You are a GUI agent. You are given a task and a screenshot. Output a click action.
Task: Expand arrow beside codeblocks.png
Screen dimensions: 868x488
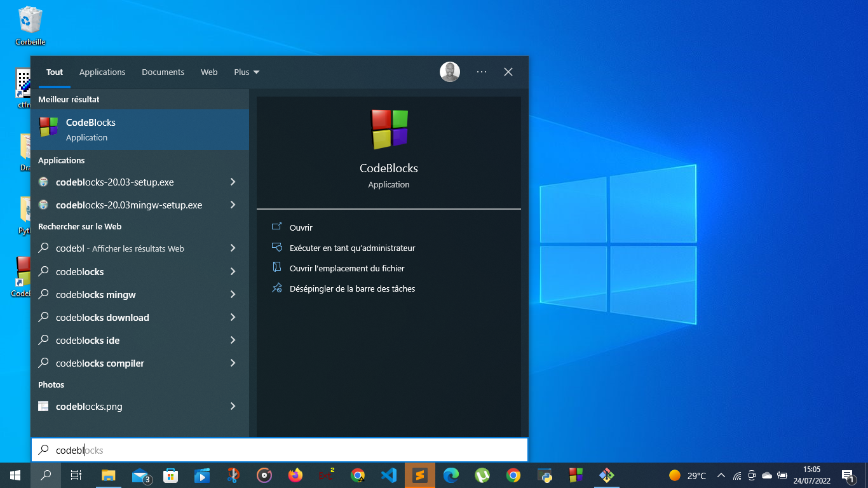pyautogui.click(x=233, y=406)
